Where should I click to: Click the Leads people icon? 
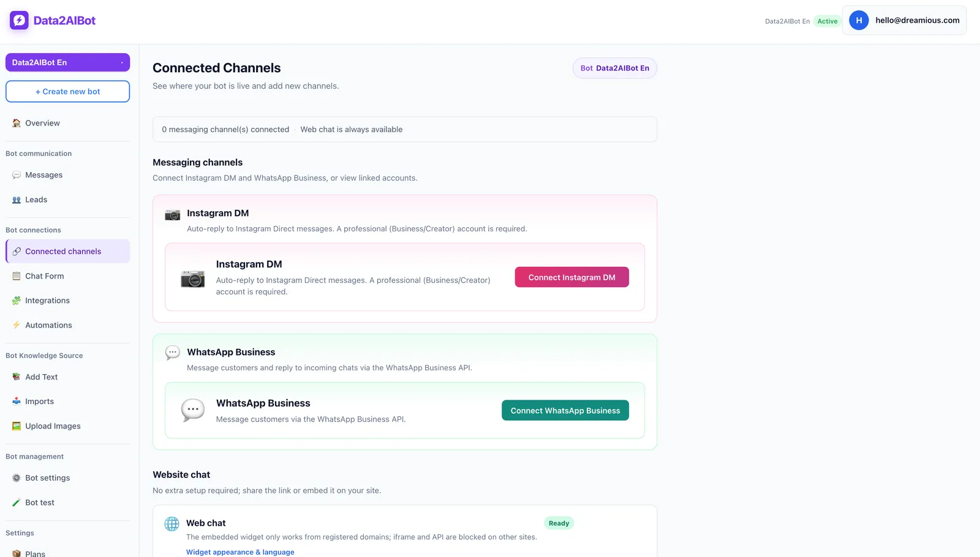(x=17, y=200)
